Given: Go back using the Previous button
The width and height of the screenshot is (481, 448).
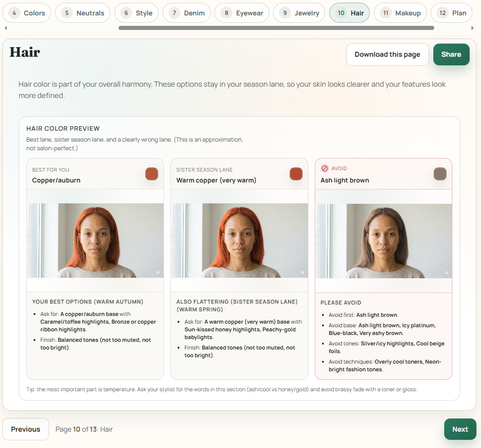Looking at the screenshot, I should (x=25, y=429).
